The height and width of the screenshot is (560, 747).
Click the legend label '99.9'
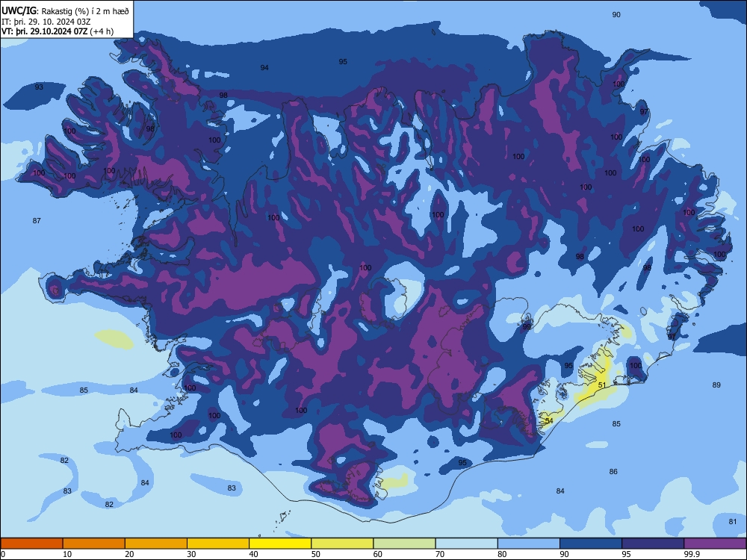click(691, 554)
